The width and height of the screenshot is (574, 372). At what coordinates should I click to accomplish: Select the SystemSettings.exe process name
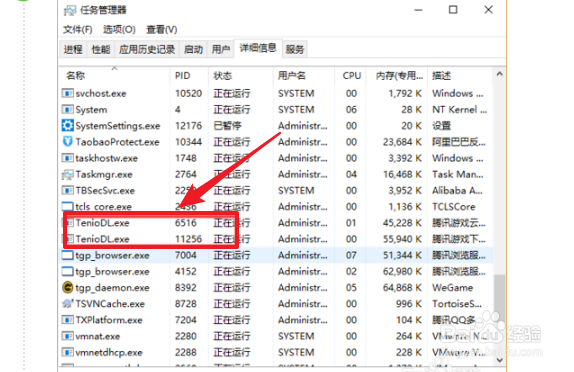[x=118, y=126]
